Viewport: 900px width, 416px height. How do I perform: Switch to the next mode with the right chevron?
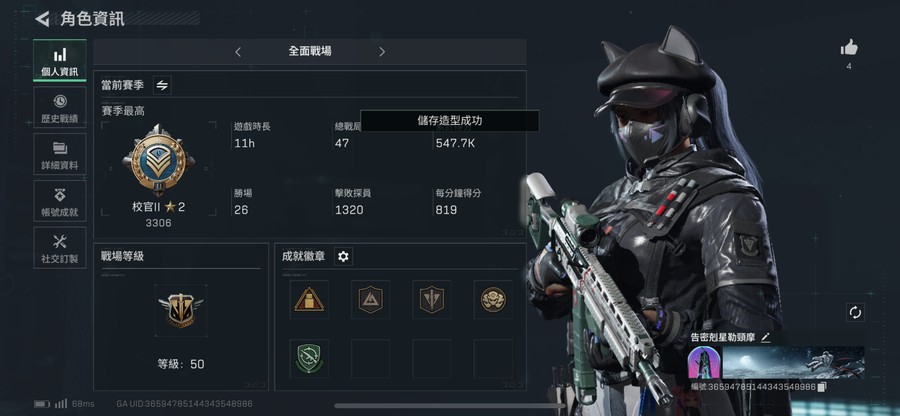point(382,52)
